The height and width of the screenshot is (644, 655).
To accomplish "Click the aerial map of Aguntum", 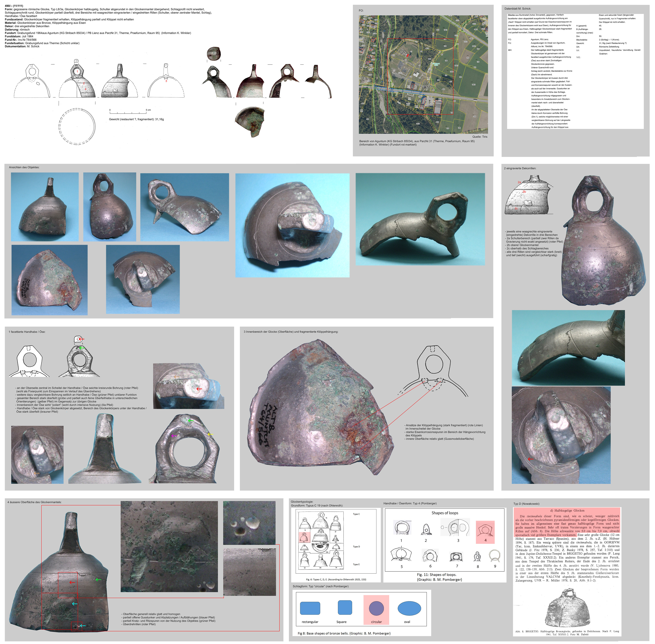I will pyautogui.click(x=423, y=74).
